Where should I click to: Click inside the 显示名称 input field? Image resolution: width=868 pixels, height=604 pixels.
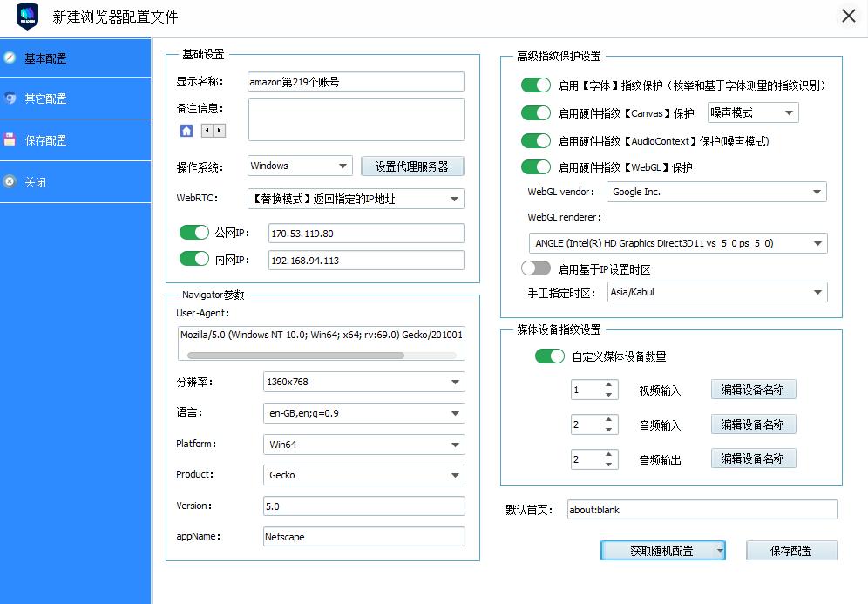coord(355,81)
